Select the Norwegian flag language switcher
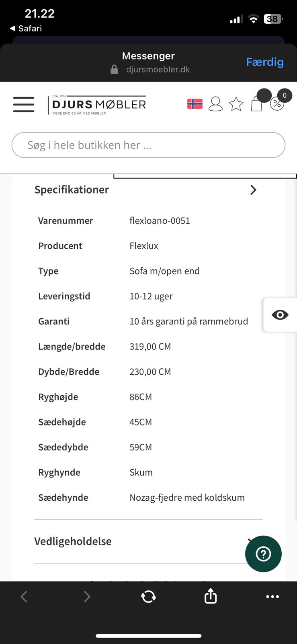 [x=195, y=103]
